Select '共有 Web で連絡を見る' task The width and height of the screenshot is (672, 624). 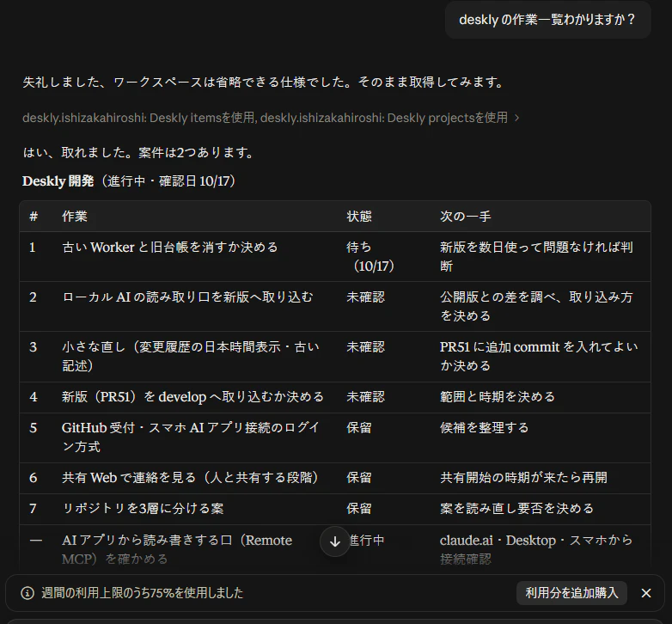[190, 478]
